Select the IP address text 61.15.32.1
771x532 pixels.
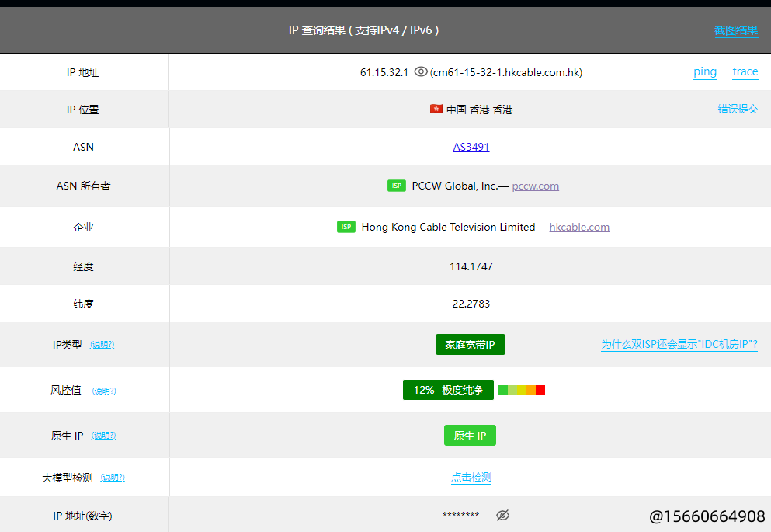pos(384,72)
